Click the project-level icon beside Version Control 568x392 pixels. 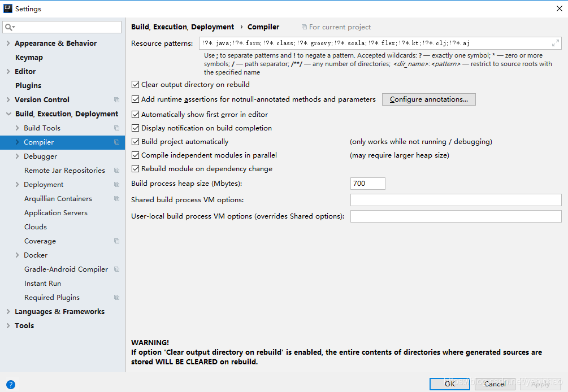pos(116,99)
